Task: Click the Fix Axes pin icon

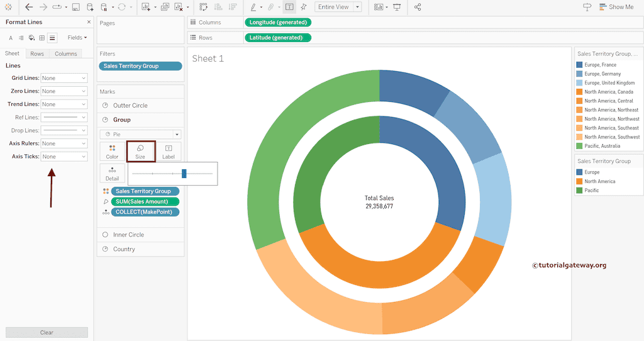Action: [304, 7]
